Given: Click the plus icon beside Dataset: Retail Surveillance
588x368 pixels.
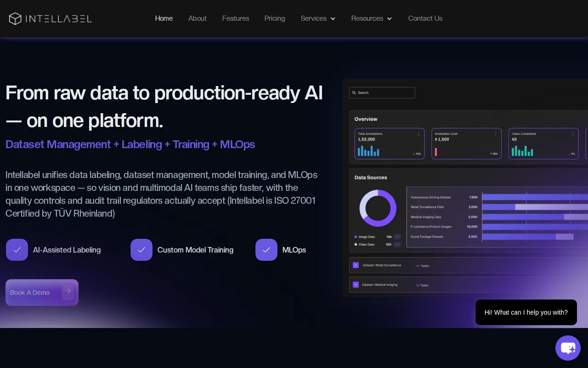Looking at the screenshot, I should pyautogui.click(x=356, y=265).
